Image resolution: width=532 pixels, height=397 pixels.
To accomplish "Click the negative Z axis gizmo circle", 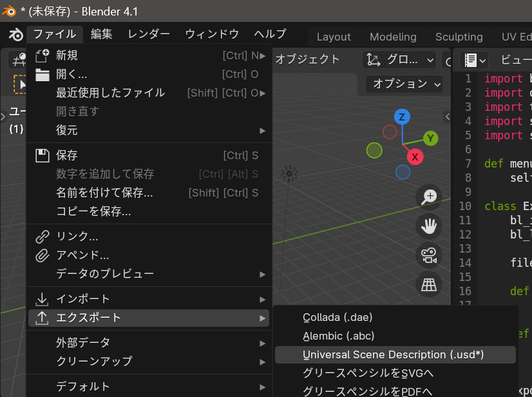I will [403, 172].
